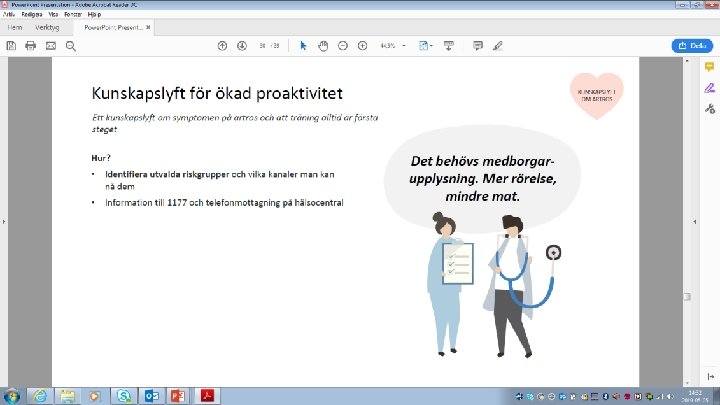
Task: Open the Visa menu
Action: pos(53,14)
